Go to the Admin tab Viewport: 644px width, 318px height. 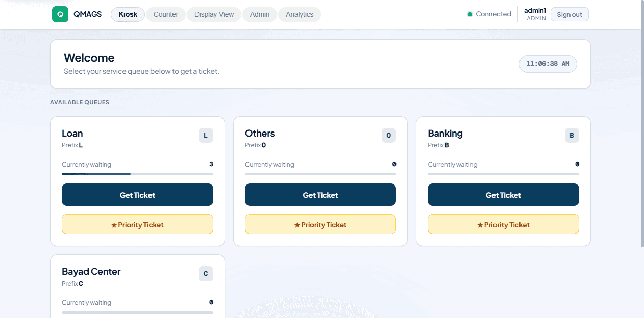point(260,14)
